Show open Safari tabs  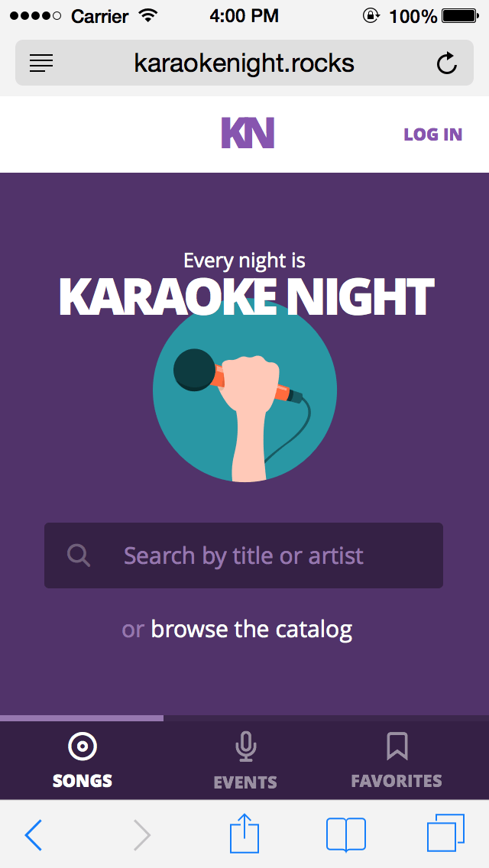(445, 833)
